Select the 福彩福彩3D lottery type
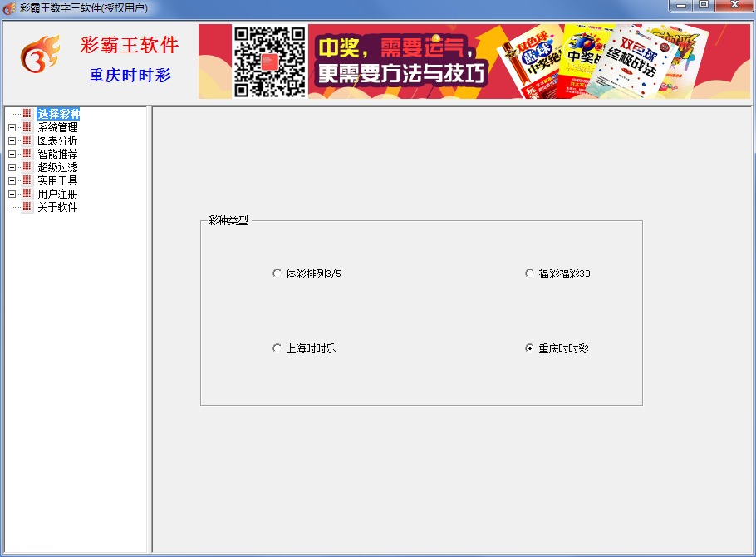This screenshot has height=557, width=756. (530, 274)
